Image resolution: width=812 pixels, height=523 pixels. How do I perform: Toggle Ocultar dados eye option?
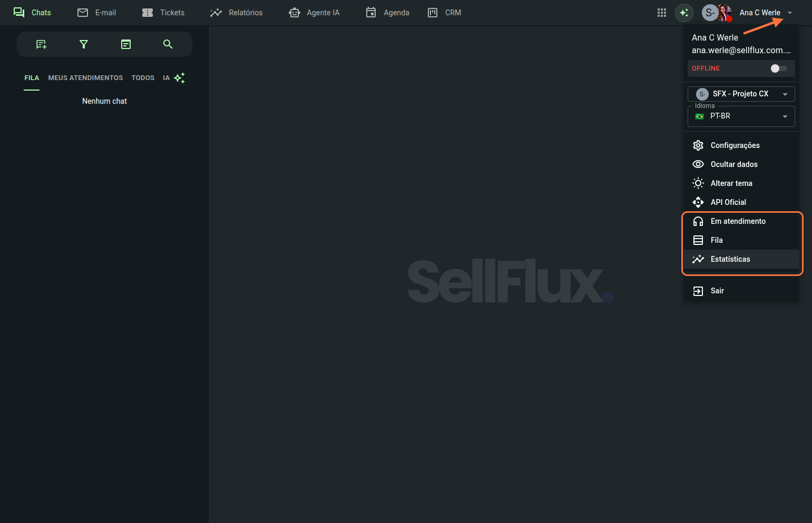point(733,164)
